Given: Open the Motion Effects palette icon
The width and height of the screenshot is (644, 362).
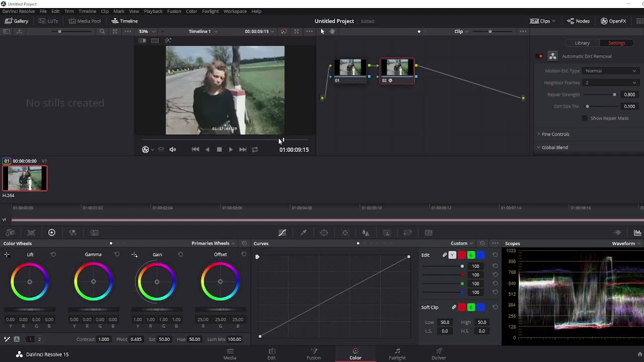Looking at the screenshot, I should 94,232.
